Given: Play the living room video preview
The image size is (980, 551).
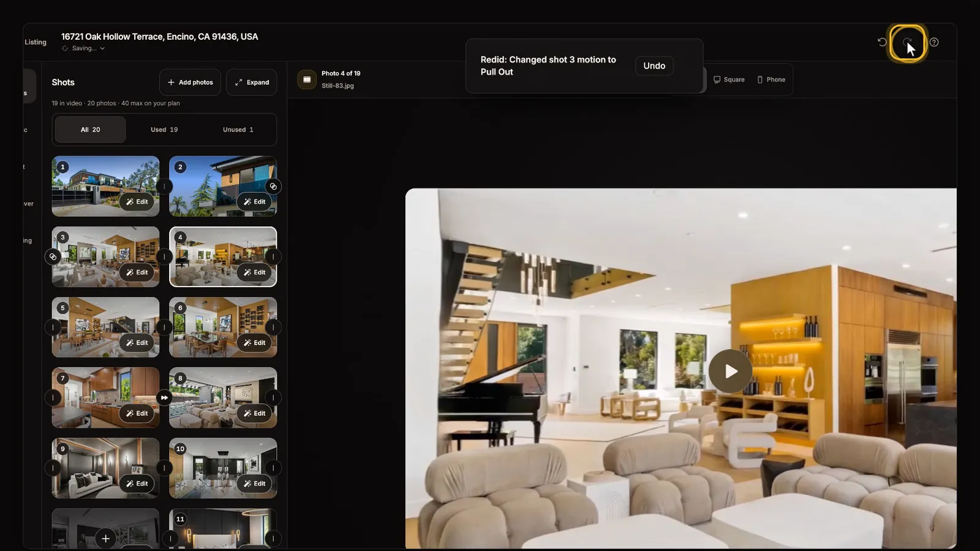Looking at the screenshot, I should point(730,371).
